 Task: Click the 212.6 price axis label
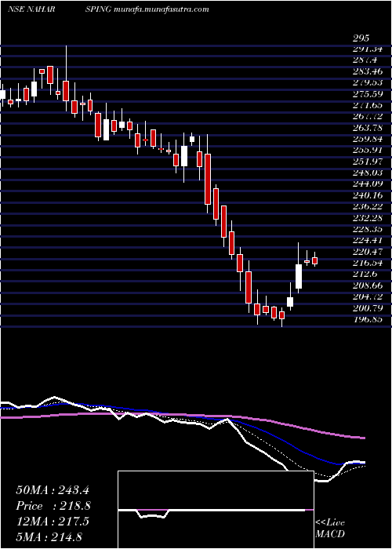[x=365, y=274]
